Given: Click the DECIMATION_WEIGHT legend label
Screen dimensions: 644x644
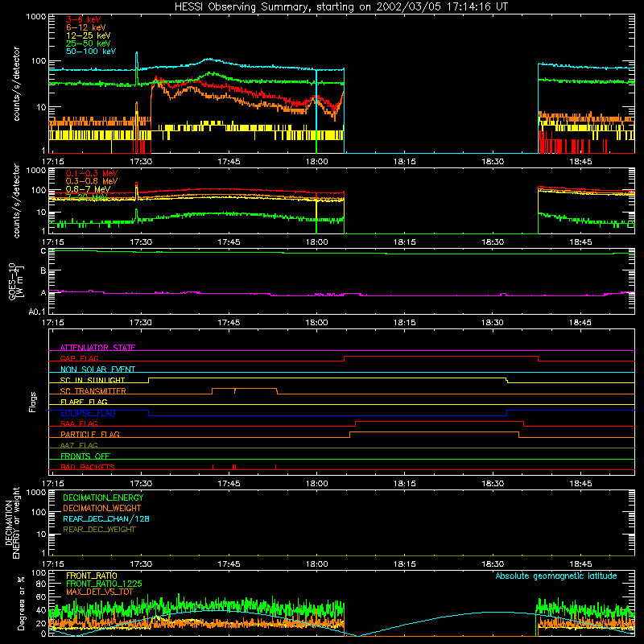Looking at the screenshot, I should coord(102,508).
